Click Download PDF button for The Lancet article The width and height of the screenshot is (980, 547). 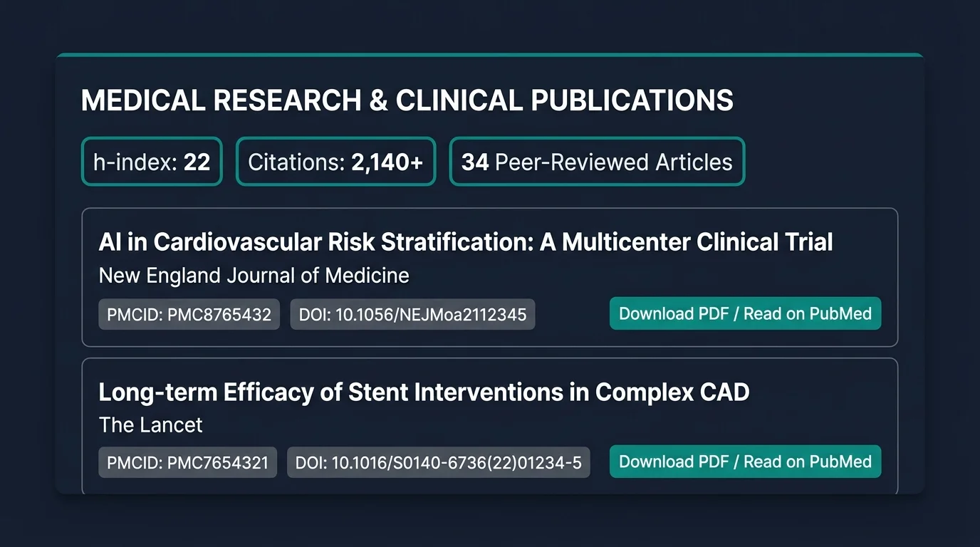[x=745, y=462]
